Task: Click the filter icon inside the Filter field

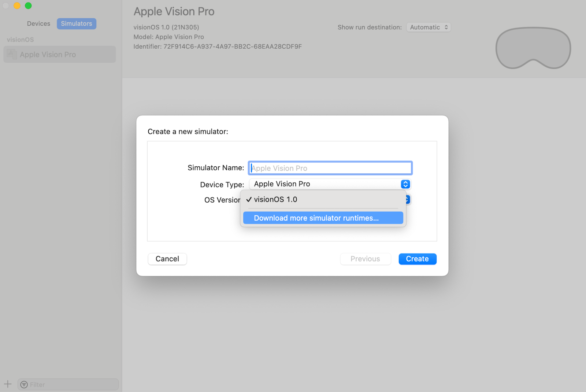Action: (x=24, y=384)
